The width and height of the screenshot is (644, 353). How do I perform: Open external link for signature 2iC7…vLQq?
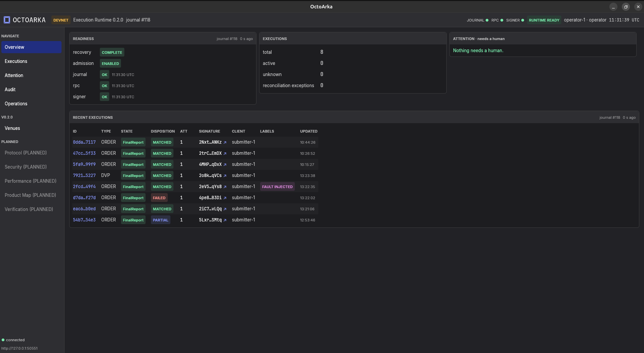tap(225, 209)
